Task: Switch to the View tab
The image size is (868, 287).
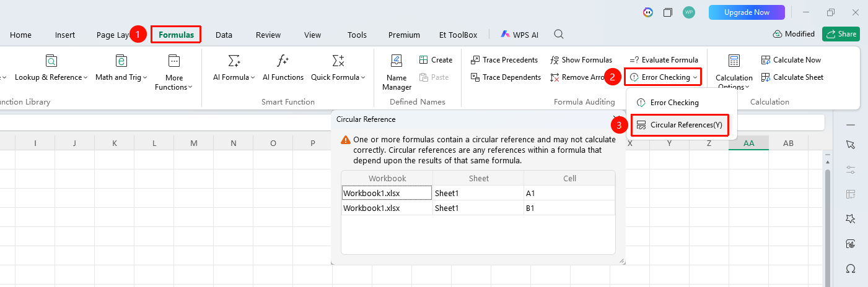Action: click(313, 35)
